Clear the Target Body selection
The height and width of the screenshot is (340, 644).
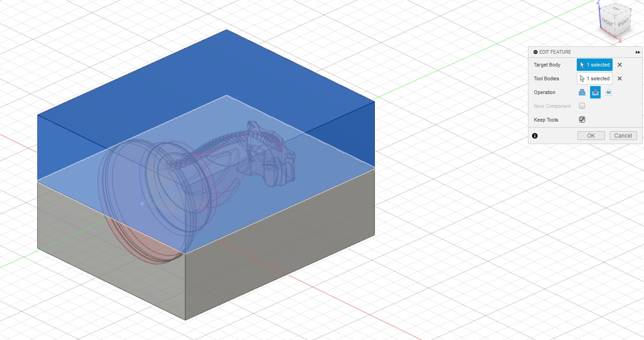pyautogui.click(x=620, y=65)
